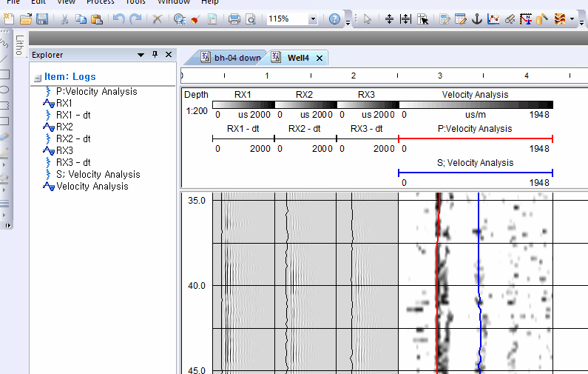Select RX1 - dt in Explorer tree
The width and height of the screenshot is (588, 374).
click(x=73, y=115)
